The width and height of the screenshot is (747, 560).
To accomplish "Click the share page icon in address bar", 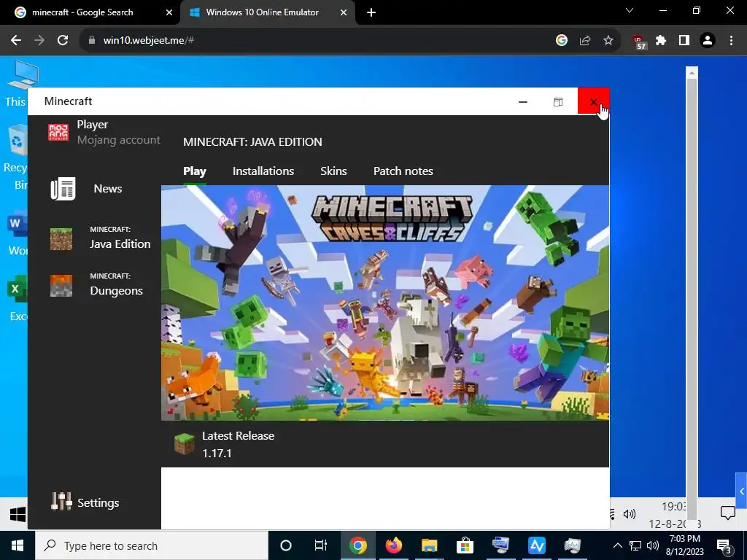I will pos(585,41).
